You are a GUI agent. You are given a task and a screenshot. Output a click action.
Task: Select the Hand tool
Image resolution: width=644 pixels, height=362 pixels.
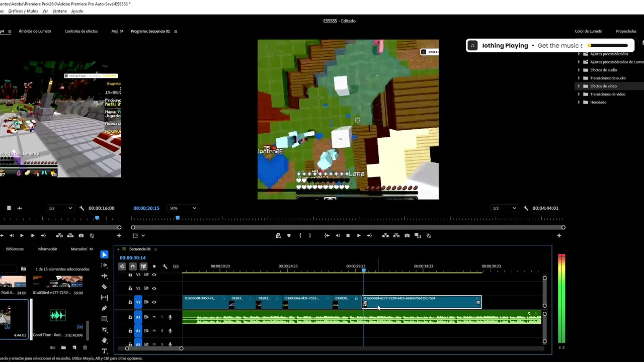click(104, 340)
